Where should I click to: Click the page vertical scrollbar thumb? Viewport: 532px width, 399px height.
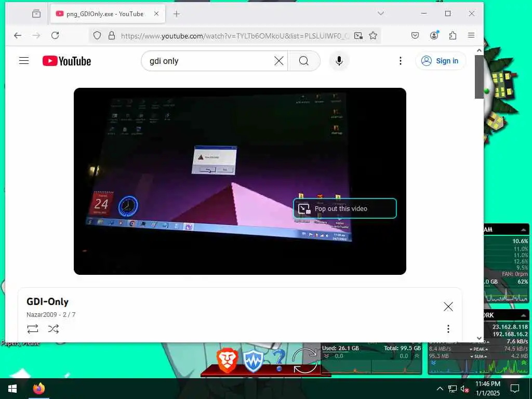479,77
